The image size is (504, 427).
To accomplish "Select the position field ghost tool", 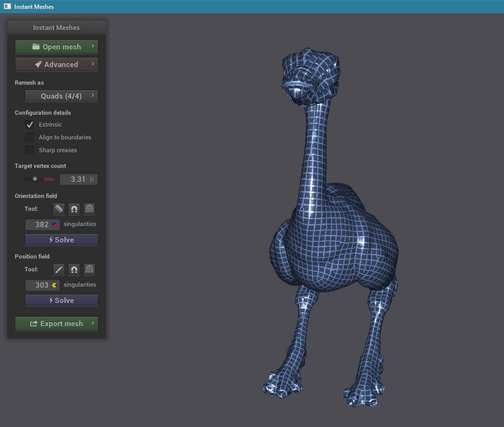I will (x=89, y=269).
